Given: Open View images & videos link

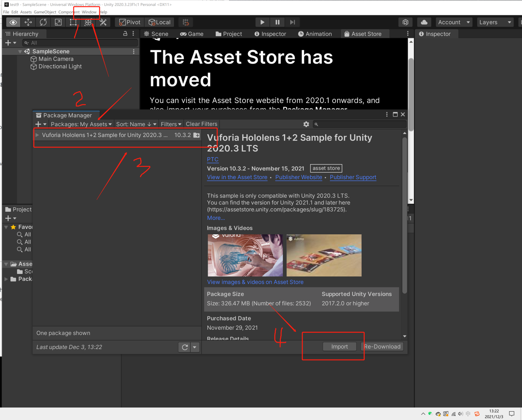Looking at the screenshot, I should coord(255,282).
